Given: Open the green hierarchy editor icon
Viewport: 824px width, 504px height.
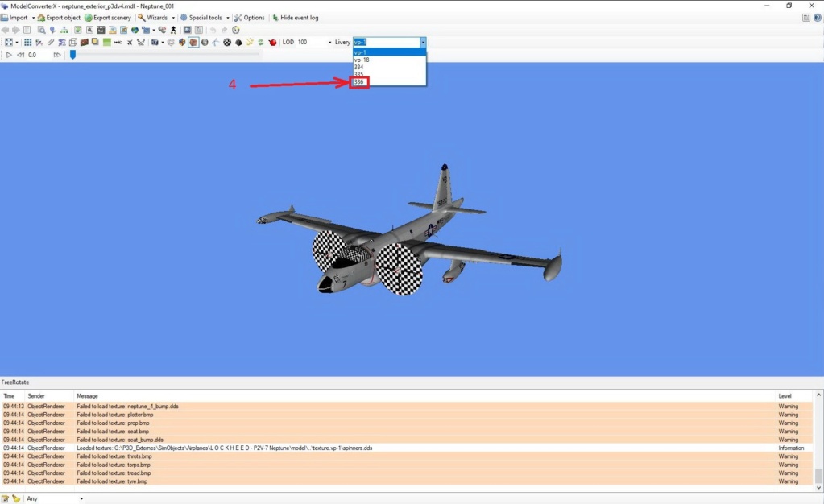Looking at the screenshot, I should pos(64,30).
